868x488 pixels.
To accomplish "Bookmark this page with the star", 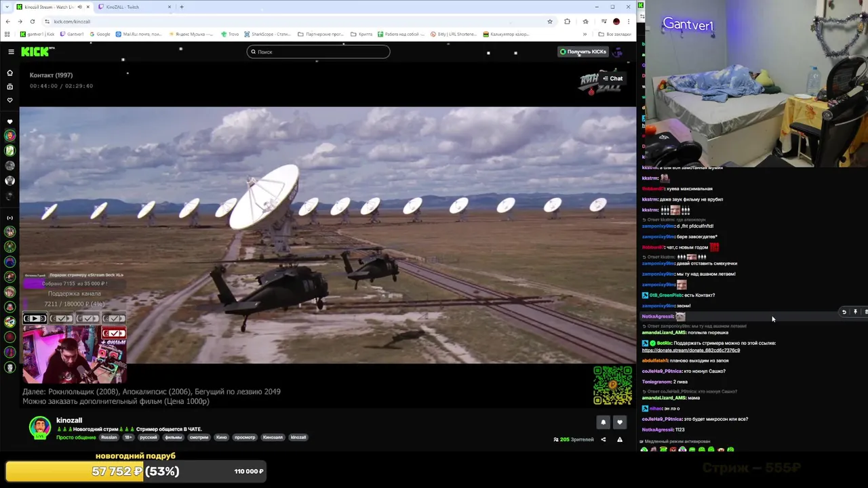I will (550, 21).
